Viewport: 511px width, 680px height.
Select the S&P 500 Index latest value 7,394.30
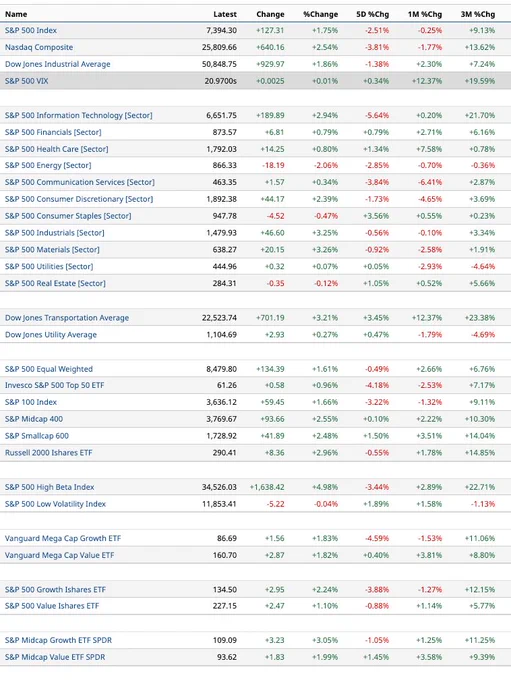pyautogui.click(x=221, y=30)
